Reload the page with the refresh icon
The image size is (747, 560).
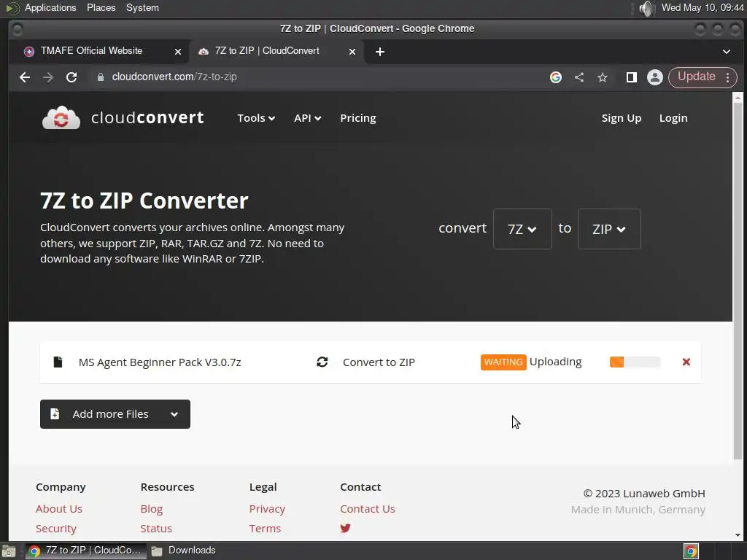coord(71,77)
